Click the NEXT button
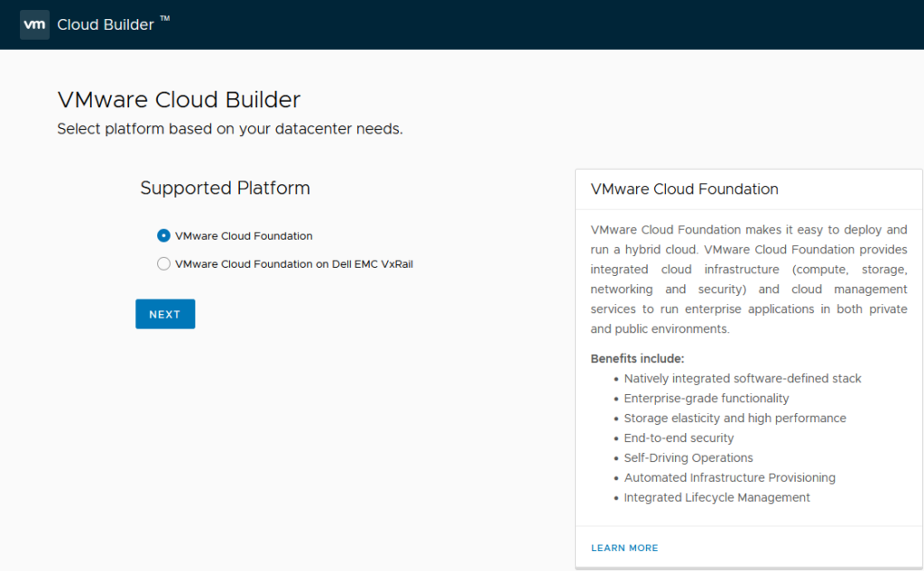The width and height of the screenshot is (924, 571). [x=165, y=314]
